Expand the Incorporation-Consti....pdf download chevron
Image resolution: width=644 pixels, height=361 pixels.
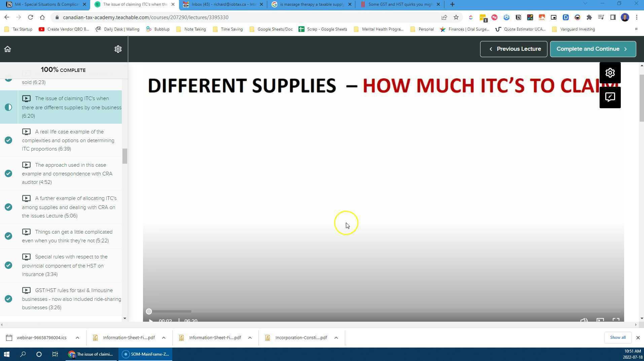pyautogui.click(x=335, y=337)
